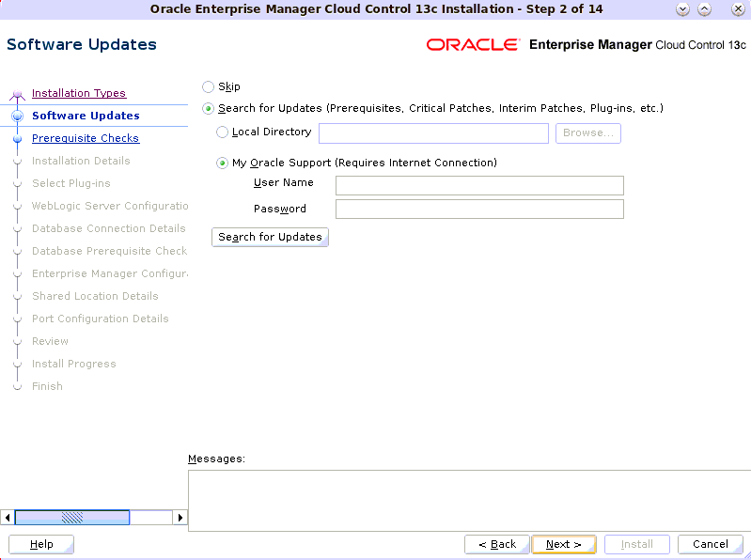Click the Password input field
This screenshot has height=560, width=751.
point(479,210)
